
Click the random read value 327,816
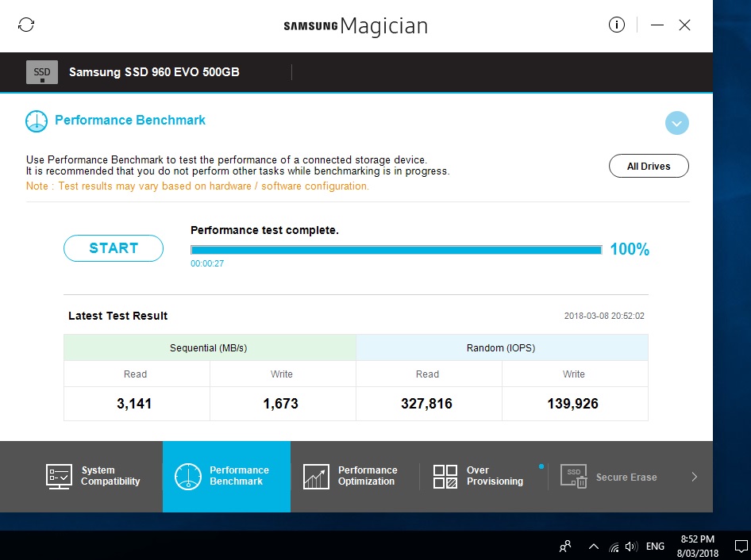point(427,404)
